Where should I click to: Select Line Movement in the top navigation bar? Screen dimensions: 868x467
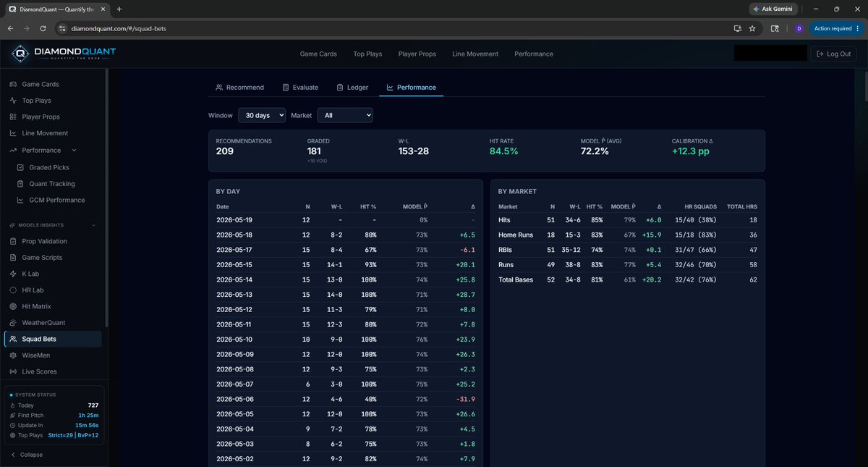[x=475, y=54]
